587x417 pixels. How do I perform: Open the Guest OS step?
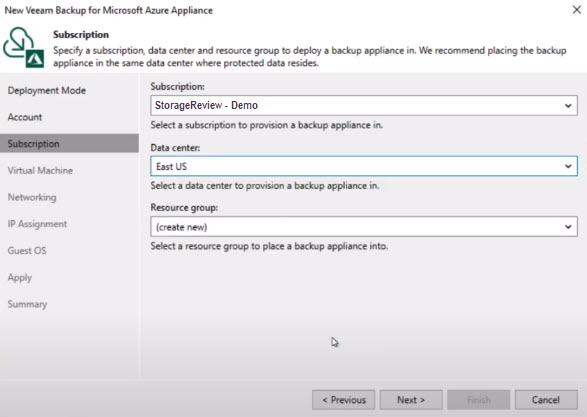pyautogui.click(x=27, y=251)
